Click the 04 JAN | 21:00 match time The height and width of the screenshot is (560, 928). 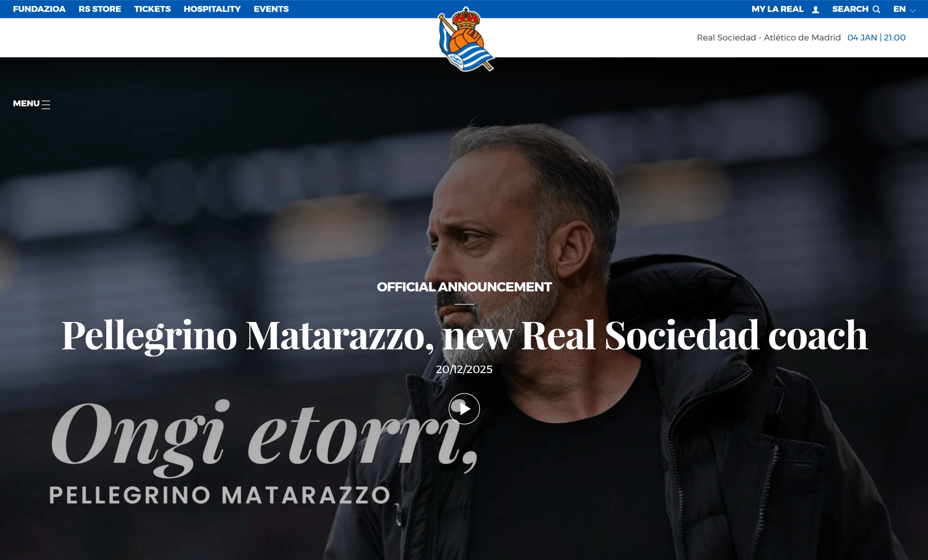pos(877,38)
